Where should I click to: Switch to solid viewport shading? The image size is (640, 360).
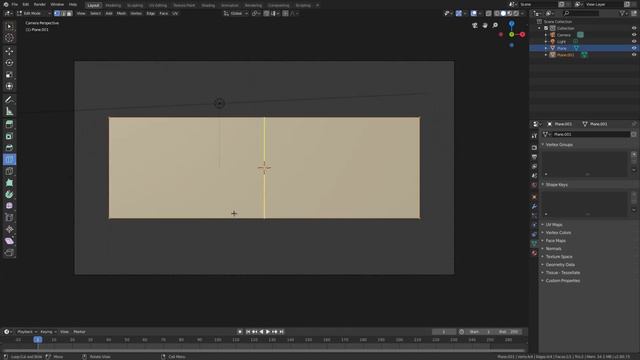point(503,13)
